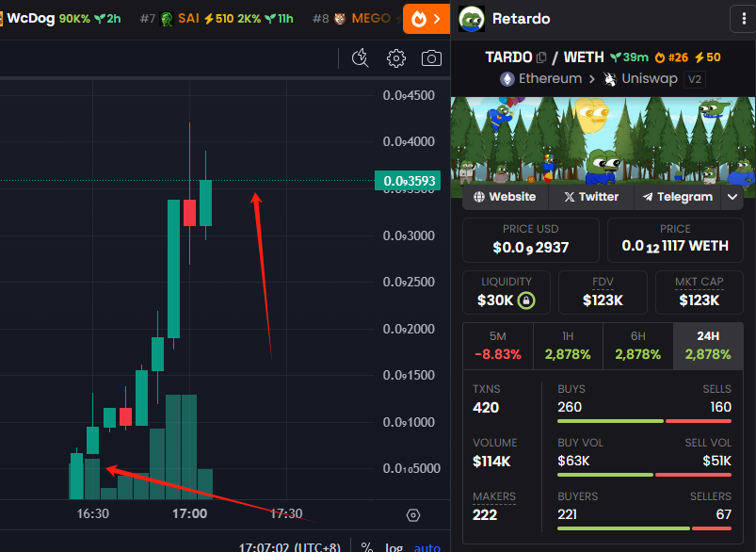Image resolution: width=756 pixels, height=552 pixels.
Task: Click the VOLUME $114K stat
Action: 494,452
